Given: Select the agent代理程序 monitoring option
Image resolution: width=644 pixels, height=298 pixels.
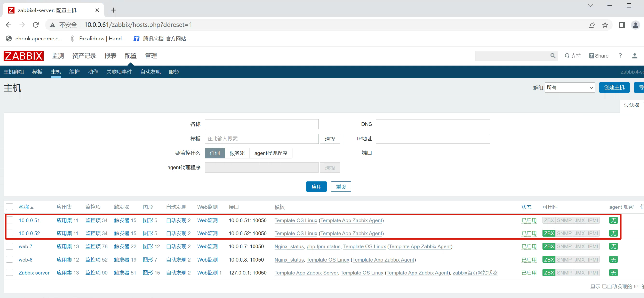Looking at the screenshot, I should (271, 153).
